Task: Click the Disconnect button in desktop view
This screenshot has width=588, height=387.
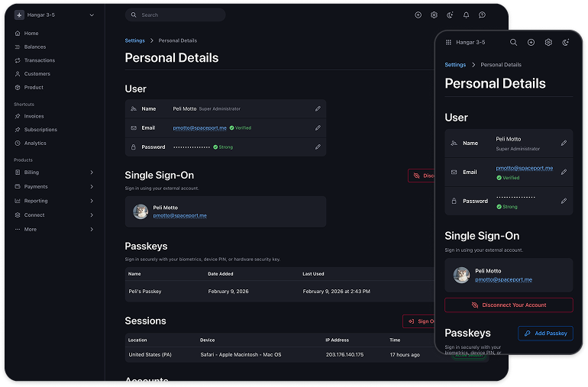Action: [422, 176]
